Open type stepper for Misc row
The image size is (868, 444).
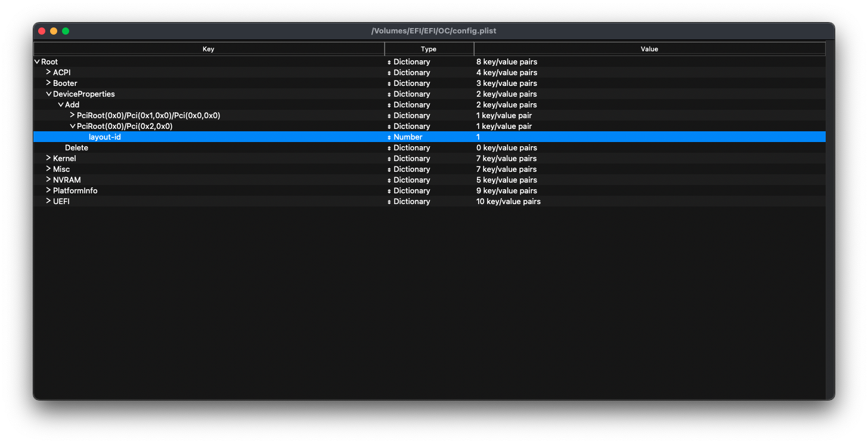[389, 169]
